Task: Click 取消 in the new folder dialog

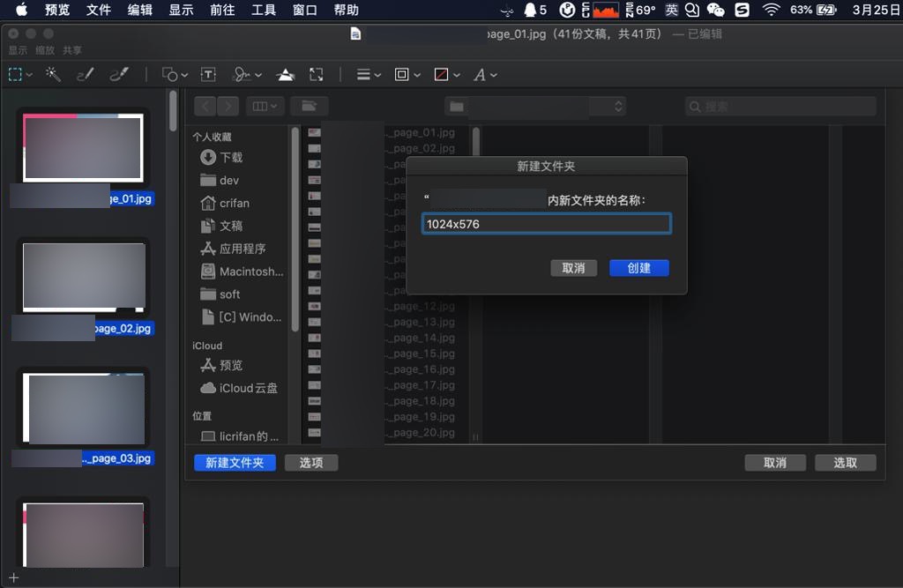Action: (573, 268)
